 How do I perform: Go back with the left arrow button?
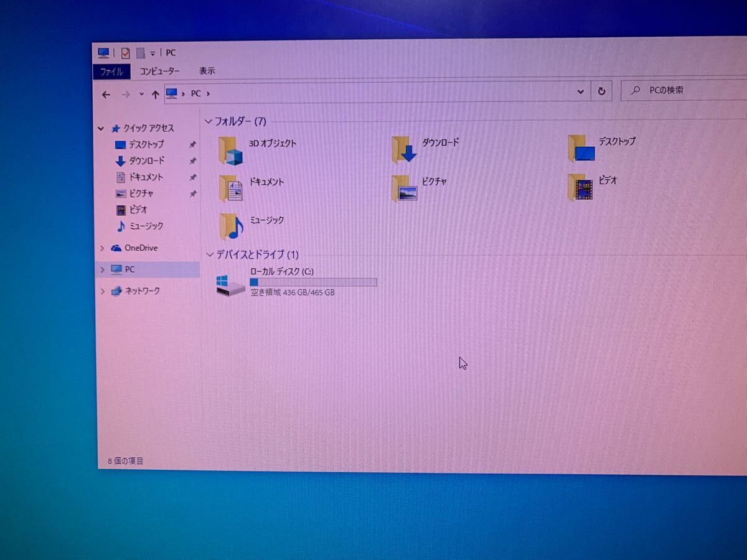[106, 94]
